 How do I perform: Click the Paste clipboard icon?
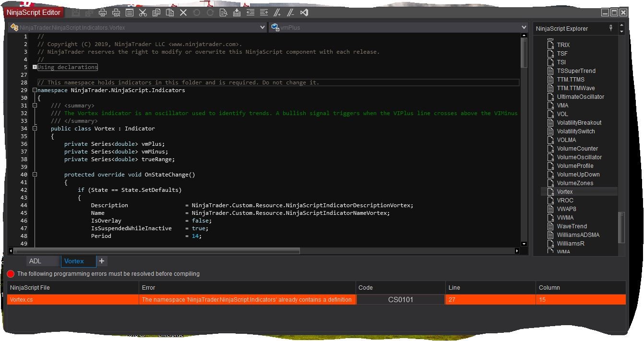coord(169,13)
